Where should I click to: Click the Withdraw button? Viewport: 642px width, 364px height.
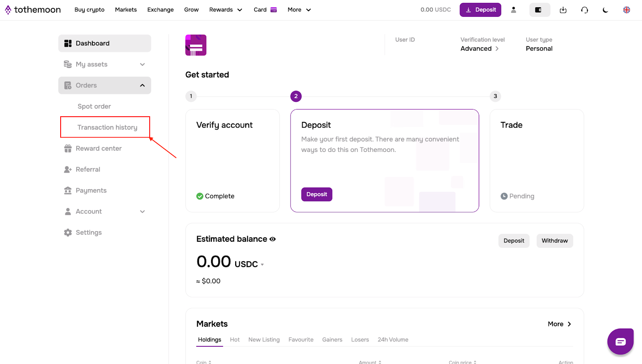[555, 241]
